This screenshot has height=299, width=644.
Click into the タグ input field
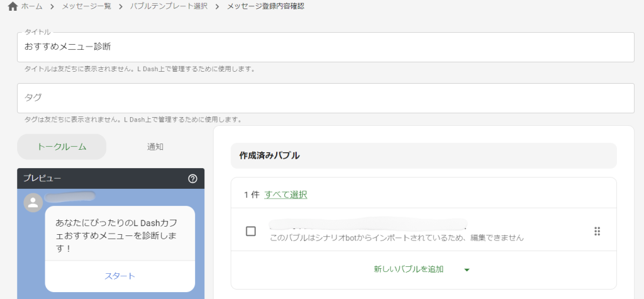[325, 98]
